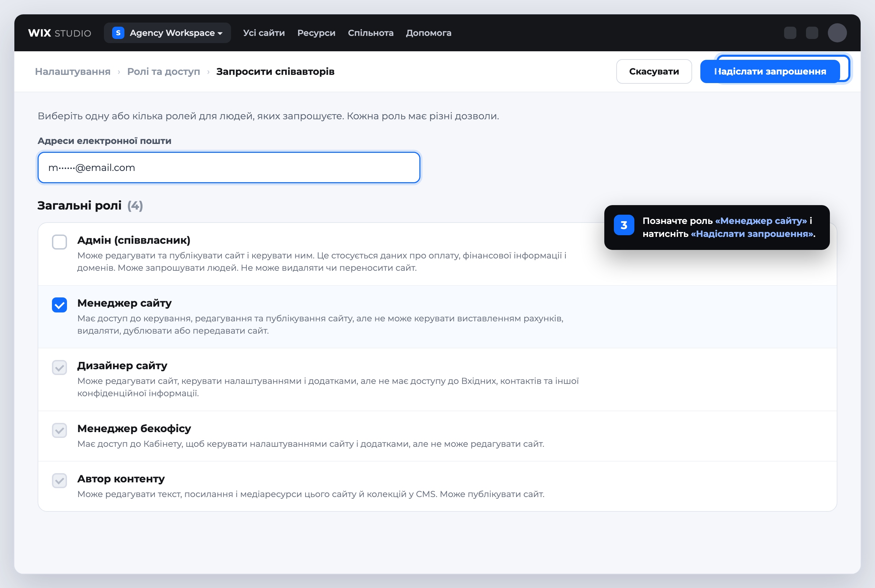Click the blue S workspace icon
875x588 pixels.
[x=118, y=33]
